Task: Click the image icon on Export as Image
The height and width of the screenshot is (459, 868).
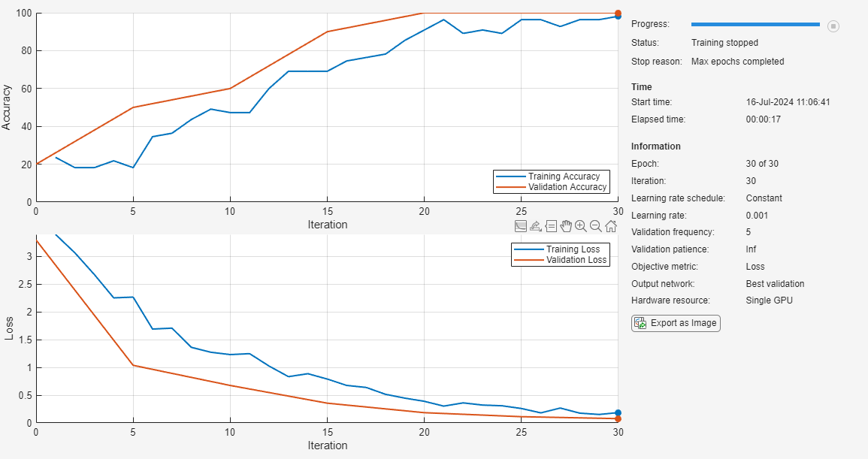Action: 640,323
